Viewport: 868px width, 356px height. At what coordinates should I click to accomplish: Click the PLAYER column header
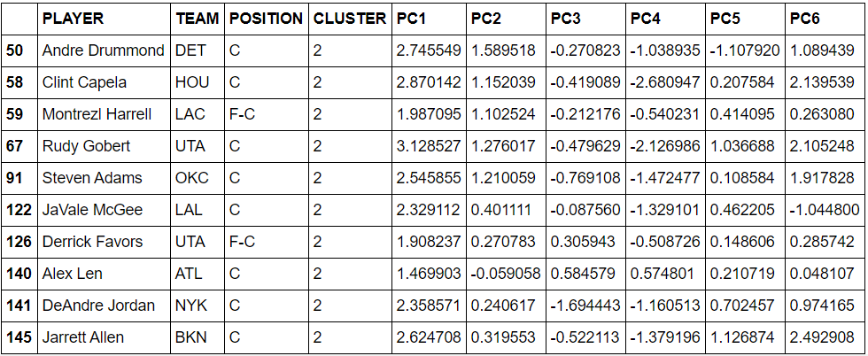(x=105, y=19)
